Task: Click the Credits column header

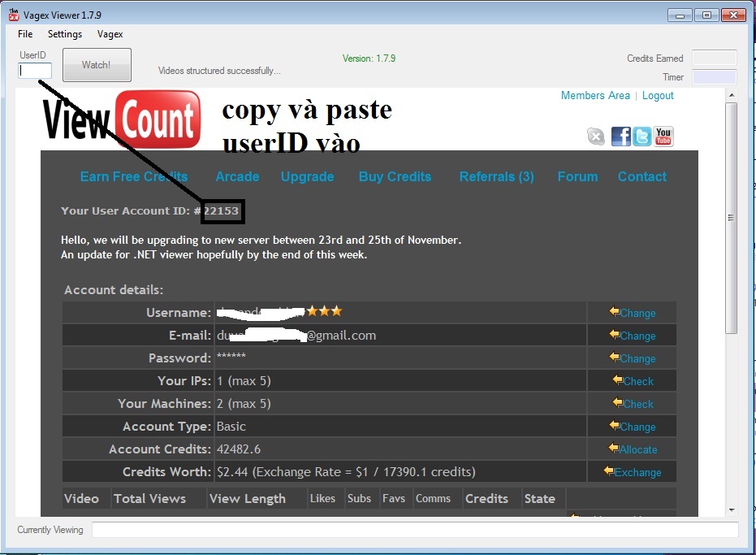Action: (x=486, y=499)
